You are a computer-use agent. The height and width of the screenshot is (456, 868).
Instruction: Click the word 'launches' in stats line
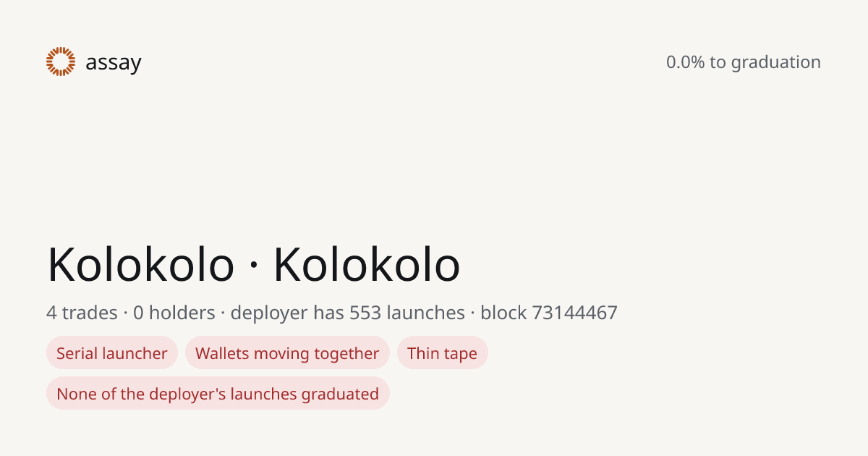[x=426, y=313]
